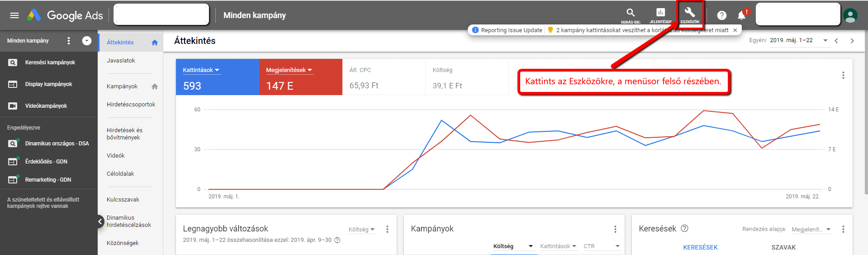
Task: Go to Áttekintés page
Action: pos(120,43)
